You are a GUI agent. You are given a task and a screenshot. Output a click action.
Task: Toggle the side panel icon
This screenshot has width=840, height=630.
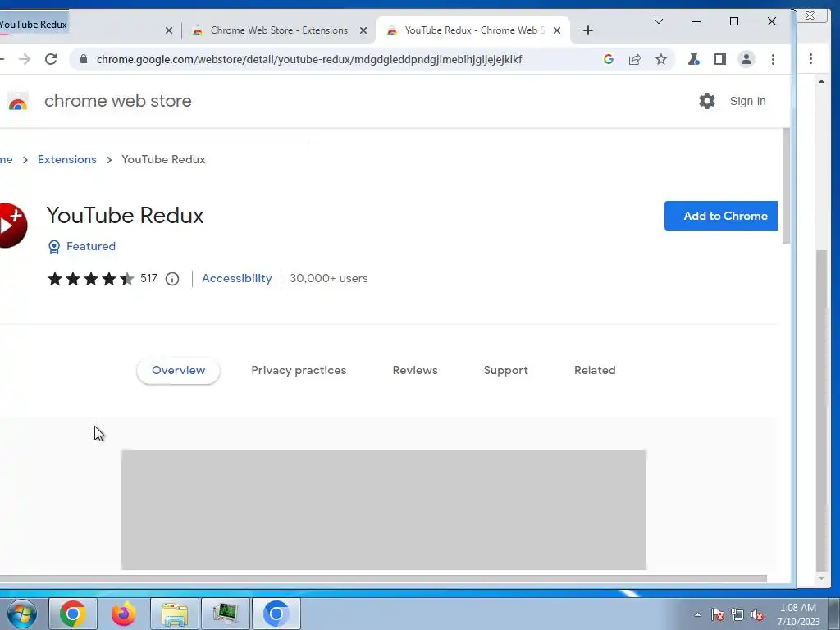click(720, 59)
